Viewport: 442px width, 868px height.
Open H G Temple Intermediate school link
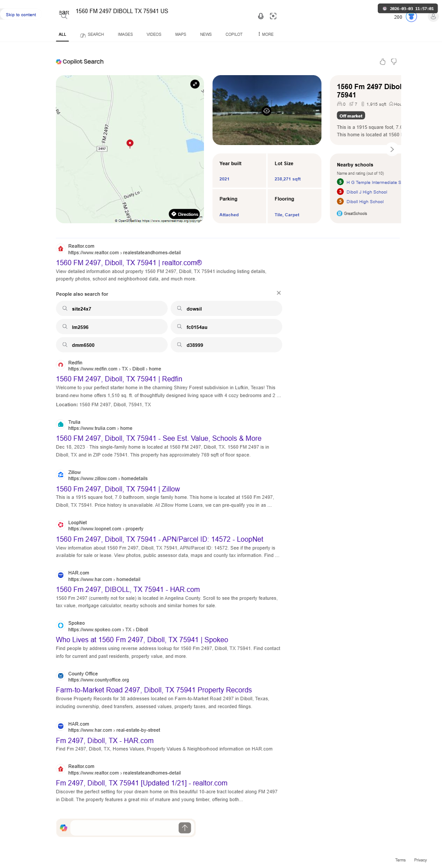[373, 183]
